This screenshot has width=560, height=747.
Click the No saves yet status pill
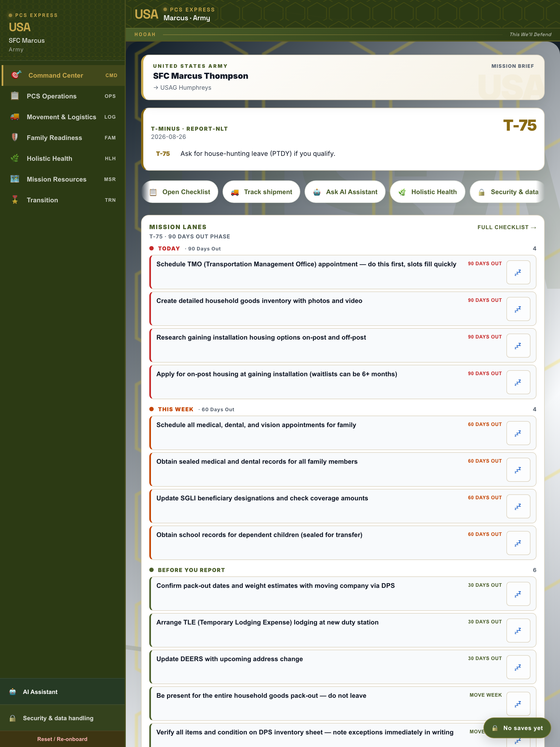[517, 728]
